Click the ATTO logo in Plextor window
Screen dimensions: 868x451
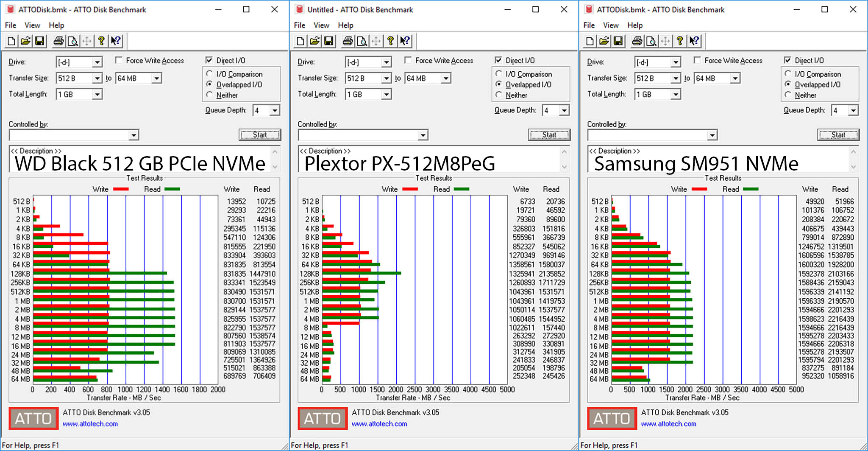pyautogui.click(x=323, y=419)
